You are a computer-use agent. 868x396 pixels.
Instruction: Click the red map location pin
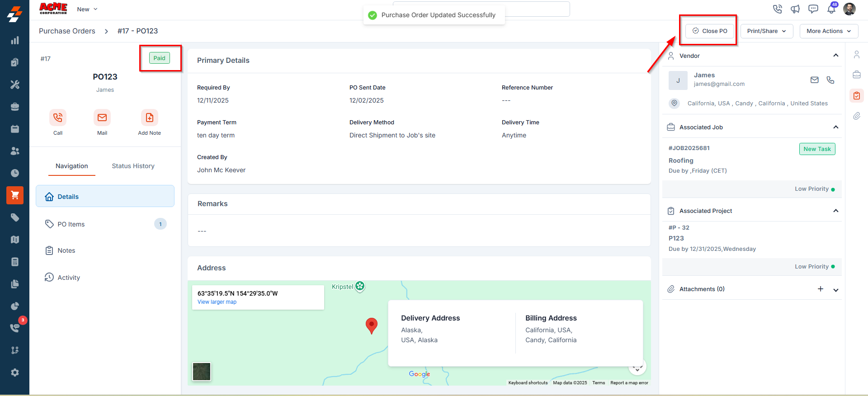coord(372,325)
